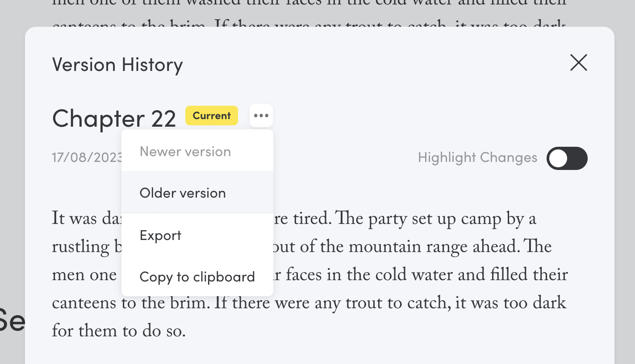Click the Version History title
This screenshot has height=364, width=635.
pyautogui.click(x=117, y=65)
